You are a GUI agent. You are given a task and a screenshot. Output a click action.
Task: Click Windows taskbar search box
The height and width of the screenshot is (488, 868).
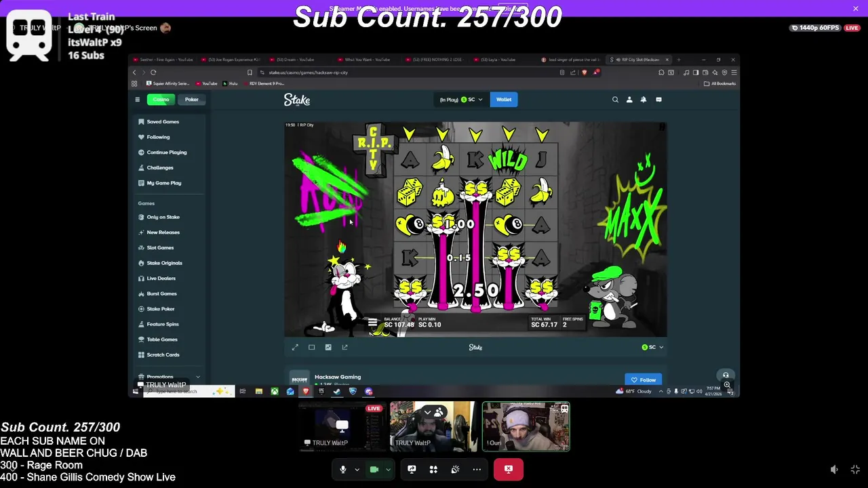[189, 391]
